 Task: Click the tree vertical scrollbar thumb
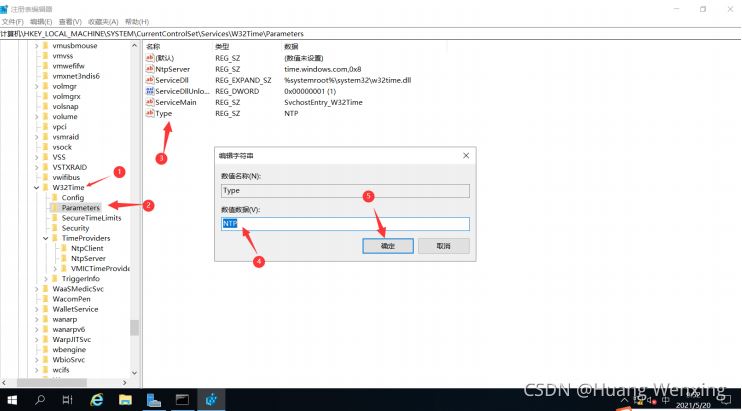coord(134,327)
